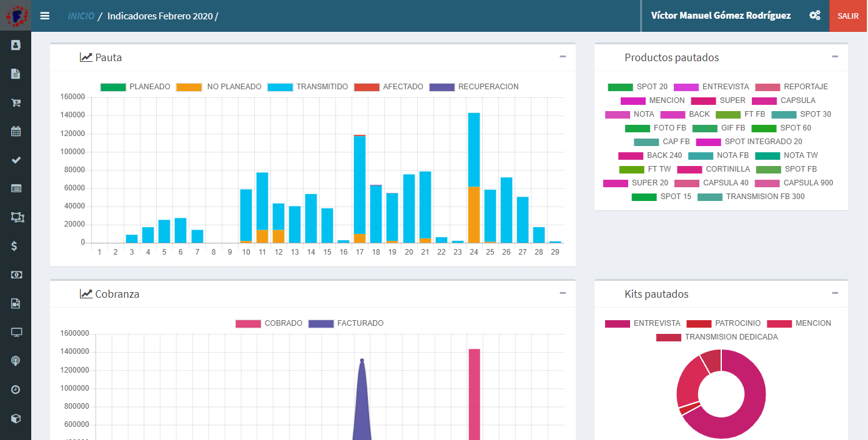The height and width of the screenshot is (440, 868).
Task: Click the line chart icon beside Pauta
Action: pyautogui.click(x=86, y=57)
